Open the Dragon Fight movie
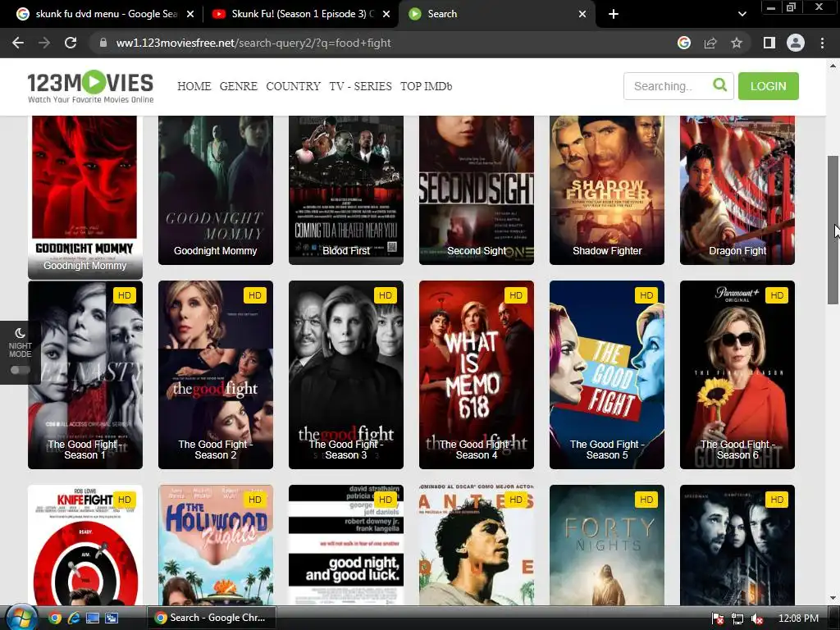Viewport: 840px width, 630px height. coord(737,189)
